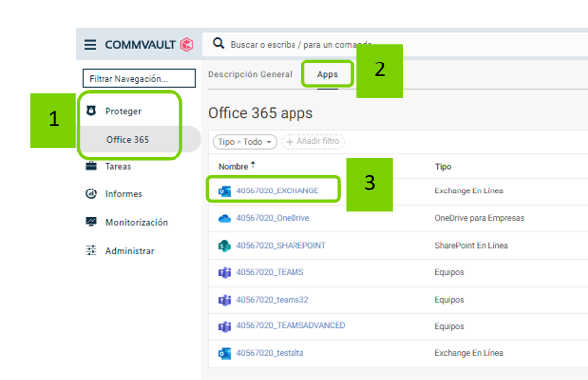Image resolution: width=588 pixels, height=380 pixels.
Task: Open the Tipo = Todo filter dropdown
Action: (x=245, y=142)
